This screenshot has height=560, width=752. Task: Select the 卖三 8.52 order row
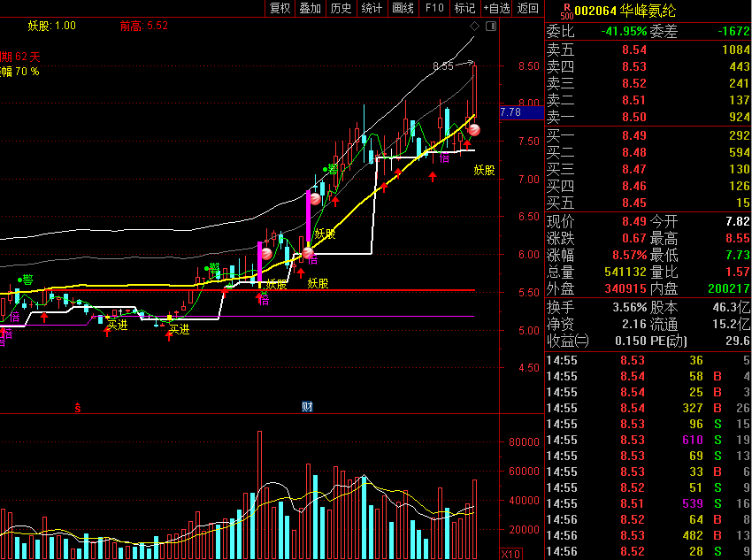[x=648, y=83]
